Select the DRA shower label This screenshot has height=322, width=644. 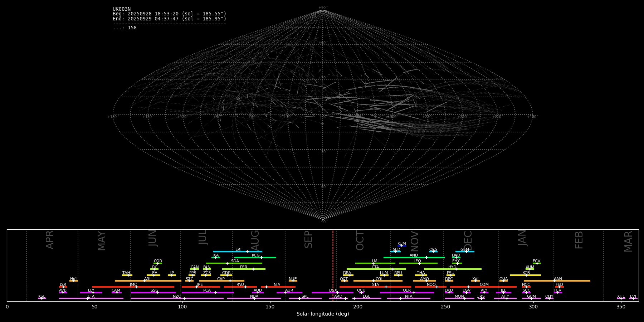tap(347, 273)
